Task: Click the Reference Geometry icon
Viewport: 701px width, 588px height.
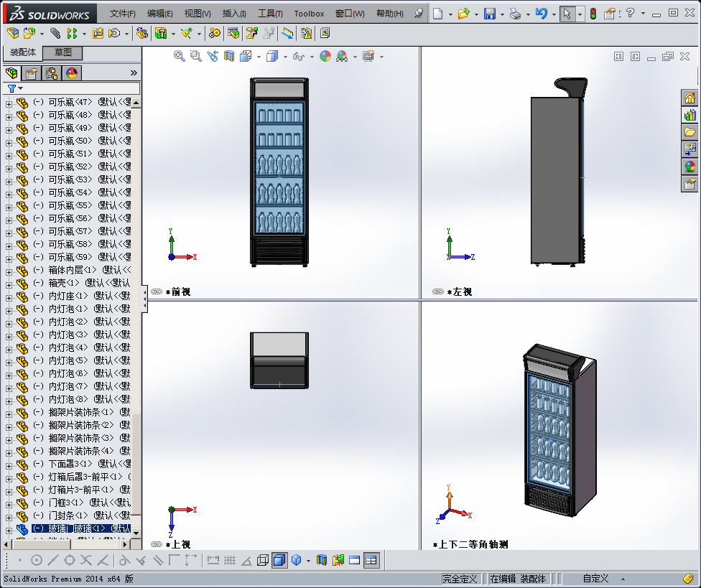Action: [x=187, y=33]
